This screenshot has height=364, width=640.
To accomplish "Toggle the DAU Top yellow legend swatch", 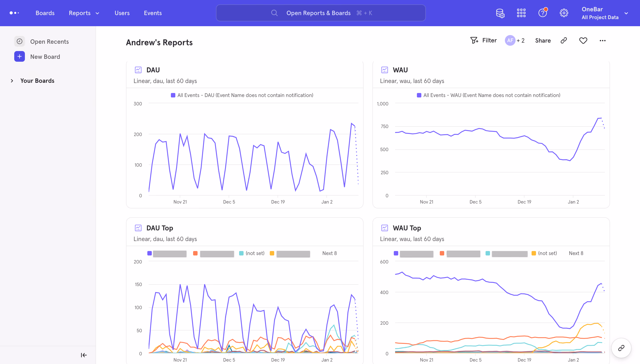I will coord(272,253).
